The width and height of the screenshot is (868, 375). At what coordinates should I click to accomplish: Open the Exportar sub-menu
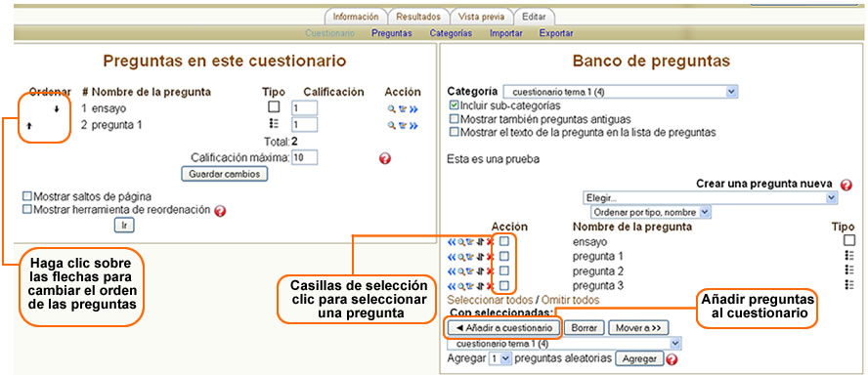coord(556,33)
